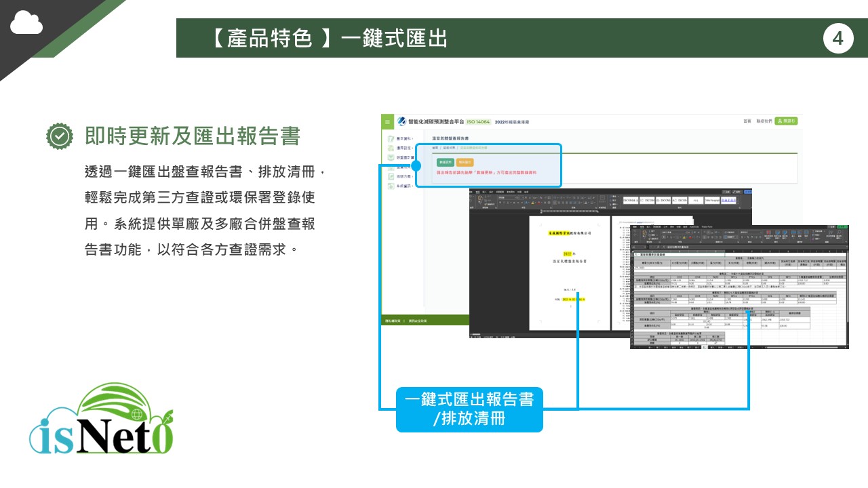The width and height of the screenshot is (868, 488).
Task: Click the green 數據更新 button
Action: tap(445, 163)
